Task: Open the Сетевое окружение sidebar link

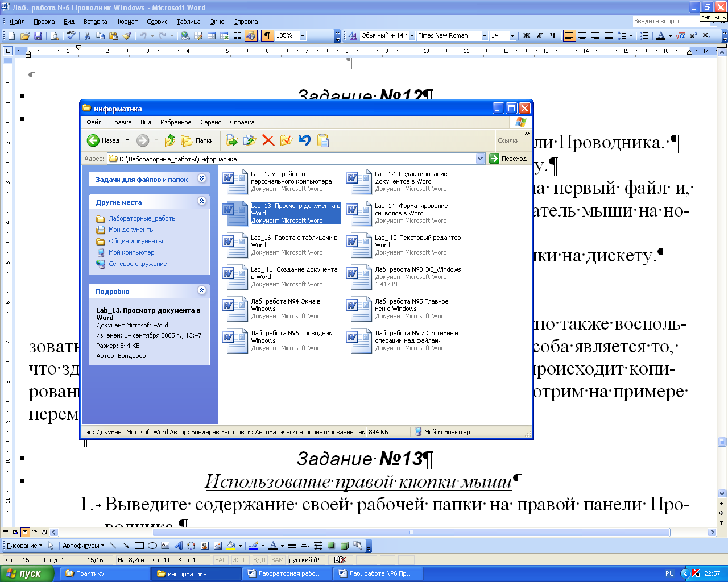Action: (138, 264)
